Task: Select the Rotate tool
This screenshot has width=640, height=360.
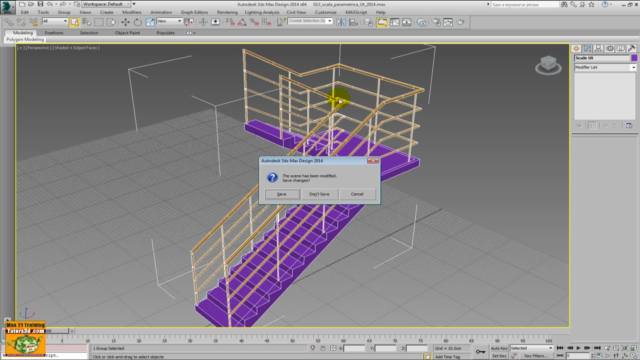Action: tap(138, 22)
